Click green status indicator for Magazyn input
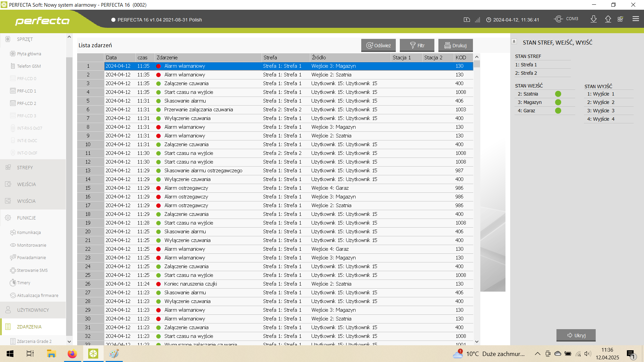 558,102
